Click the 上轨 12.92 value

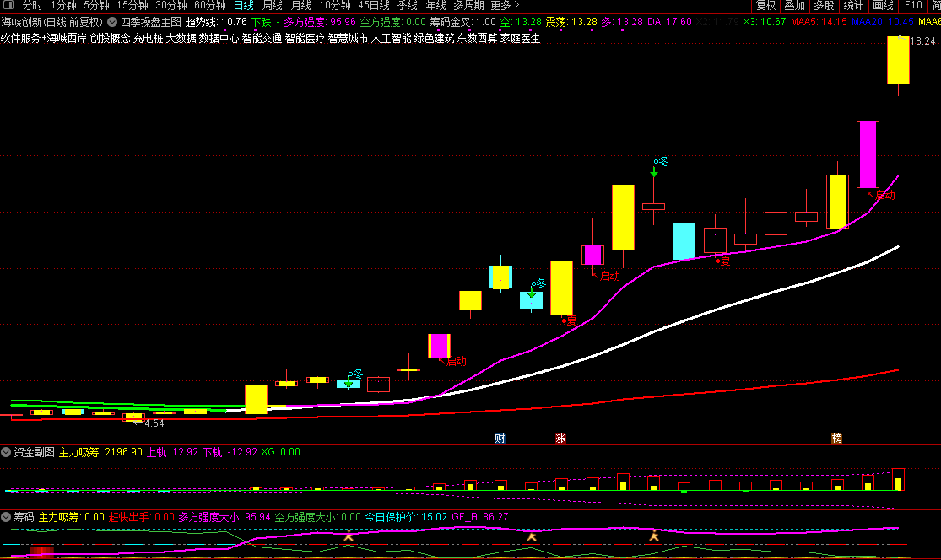pos(172,452)
